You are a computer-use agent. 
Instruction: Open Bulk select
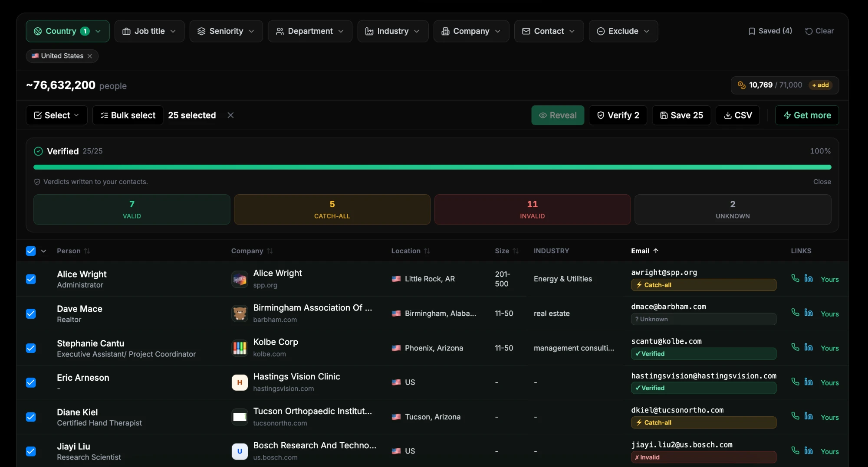pyautogui.click(x=128, y=115)
